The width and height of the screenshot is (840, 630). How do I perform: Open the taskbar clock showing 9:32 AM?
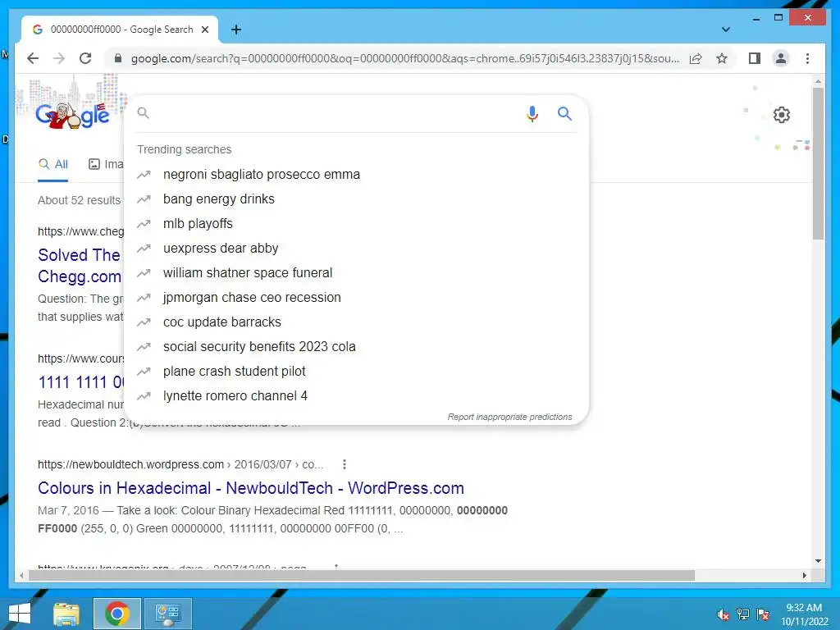[804, 614]
